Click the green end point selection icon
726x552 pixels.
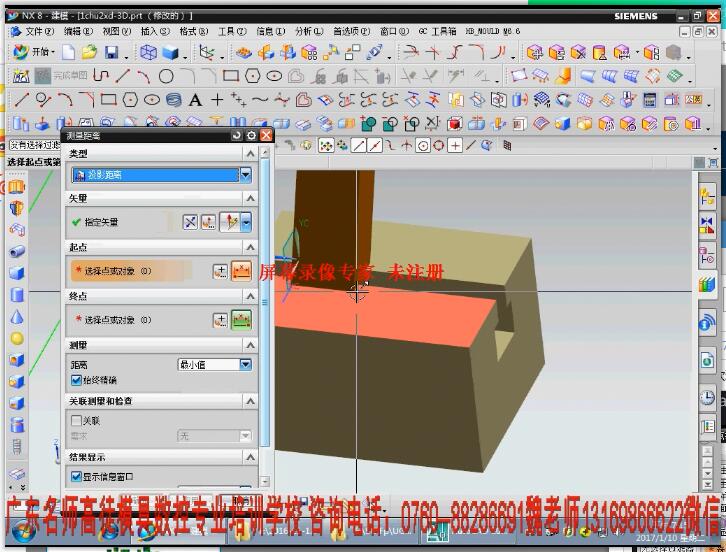(x=241, y=320)
